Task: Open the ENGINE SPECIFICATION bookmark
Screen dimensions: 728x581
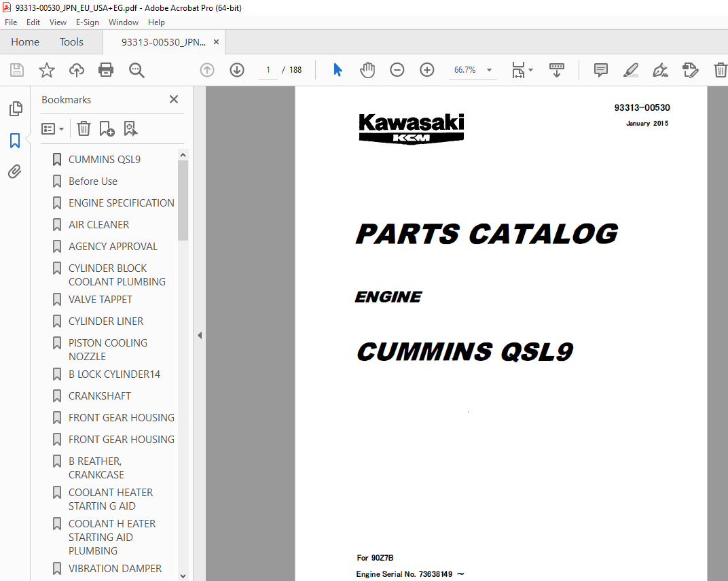Action: (x=121, y=203)
